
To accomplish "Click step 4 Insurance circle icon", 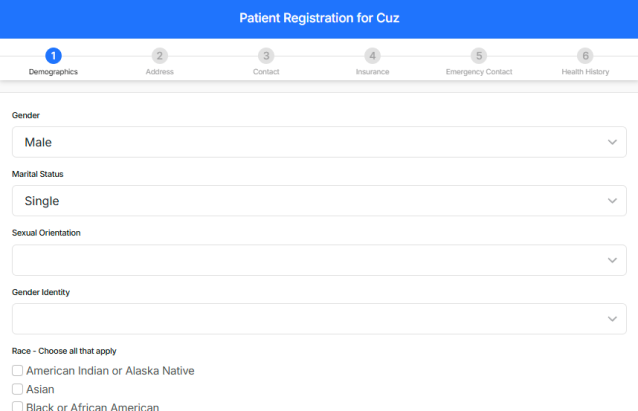I will pos(372,56).
